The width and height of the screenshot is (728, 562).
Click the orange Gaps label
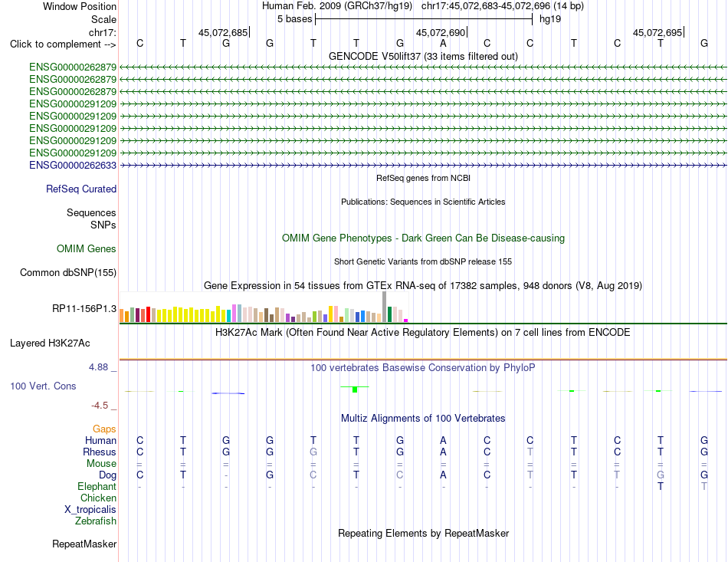tap(104, 429)
